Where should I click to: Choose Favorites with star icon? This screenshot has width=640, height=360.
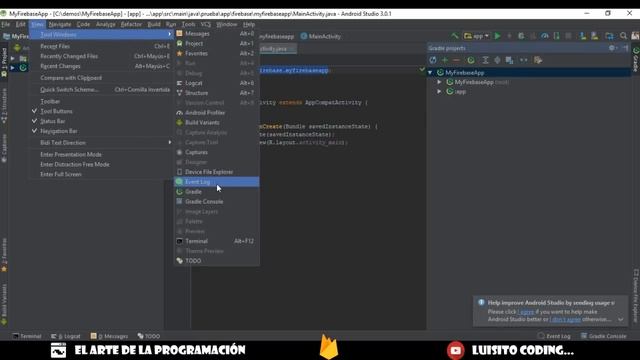coord(216,53)
